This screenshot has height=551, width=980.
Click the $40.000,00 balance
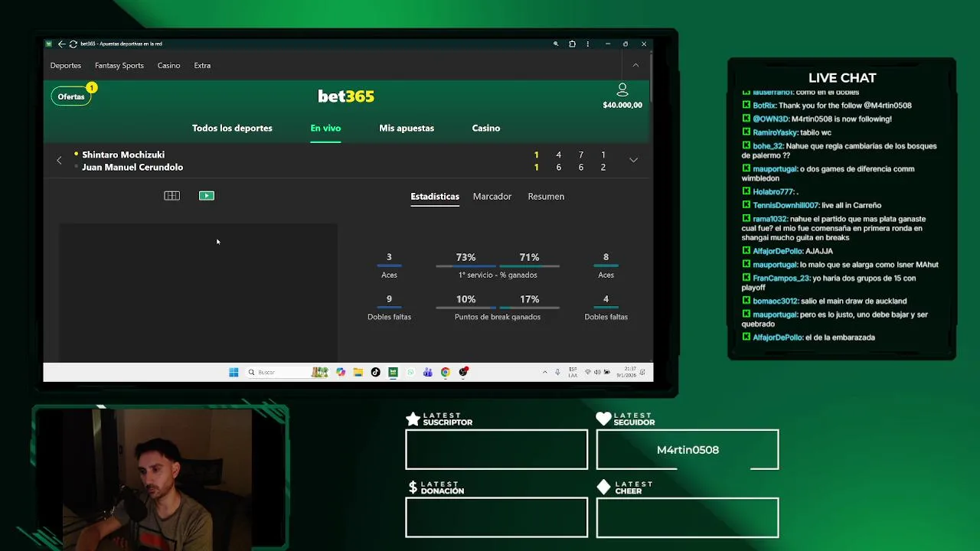click(622, 105)
